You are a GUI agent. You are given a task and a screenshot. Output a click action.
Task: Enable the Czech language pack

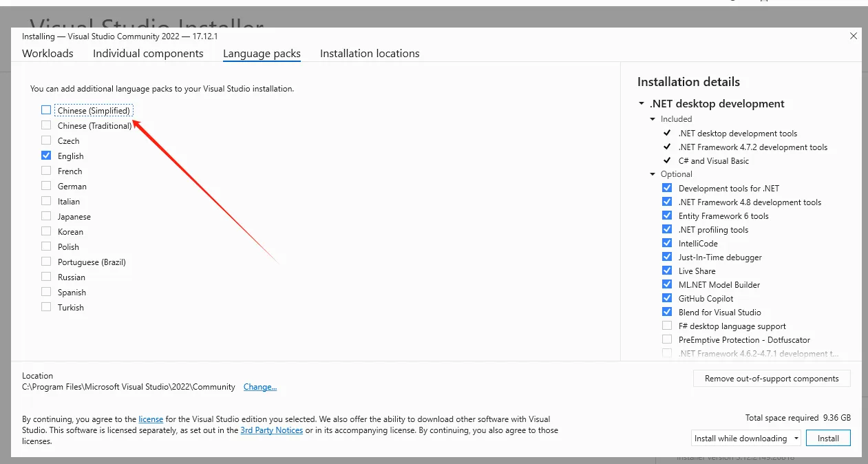coord(46,140)
